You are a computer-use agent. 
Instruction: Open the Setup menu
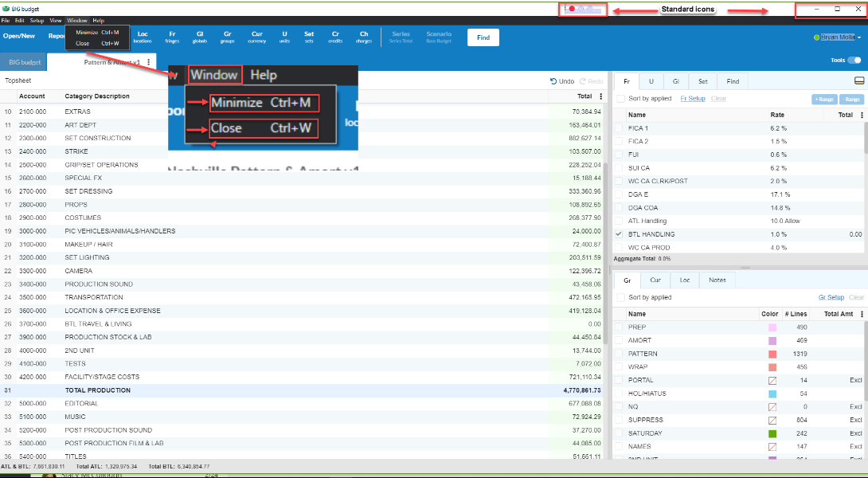point(37,21)
